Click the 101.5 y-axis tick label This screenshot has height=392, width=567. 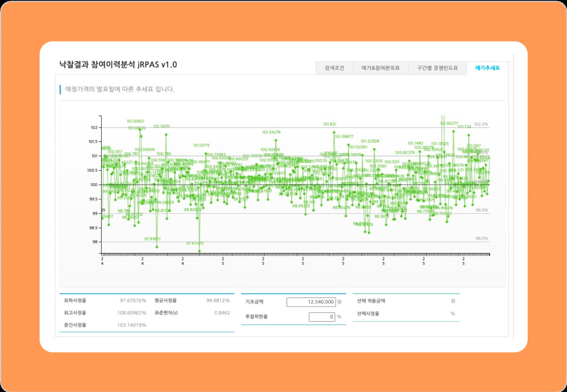(92, 142)
